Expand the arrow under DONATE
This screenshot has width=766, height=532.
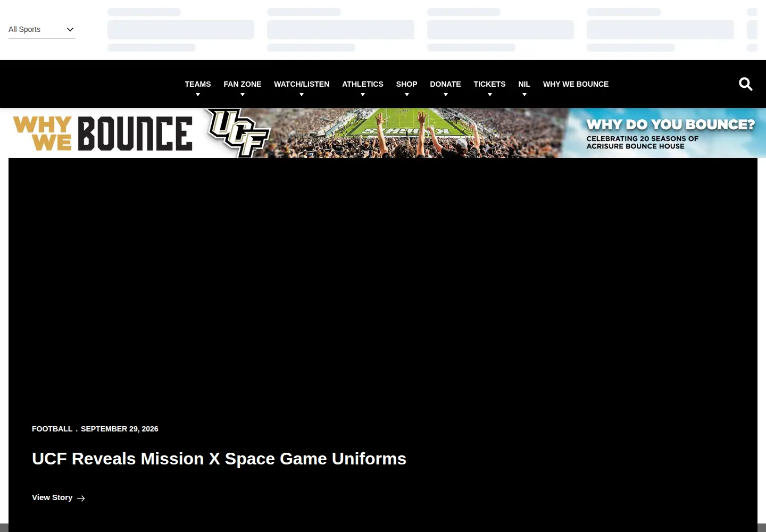click(x=446, y=95)
